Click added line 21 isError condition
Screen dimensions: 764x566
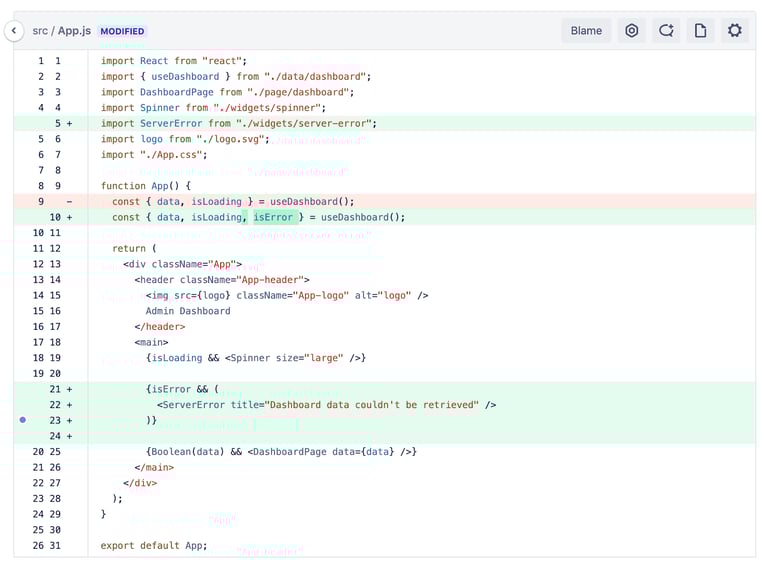coord(182,389)
